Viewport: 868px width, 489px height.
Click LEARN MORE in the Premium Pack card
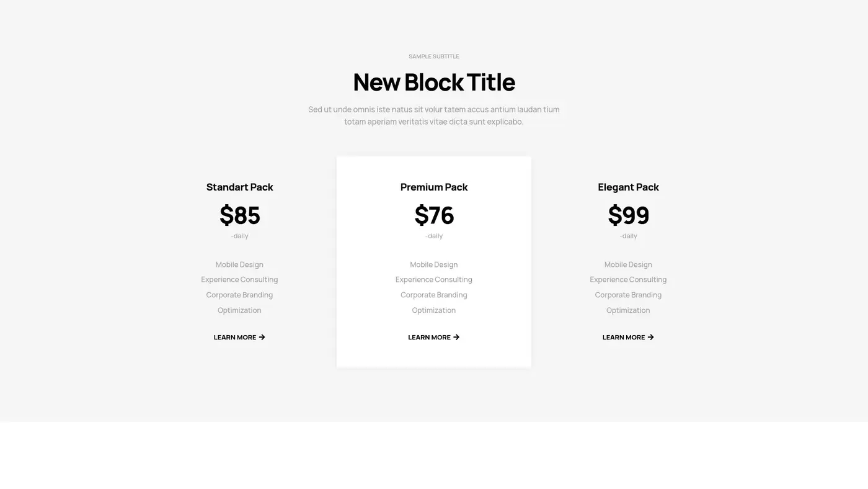(430, 337)
